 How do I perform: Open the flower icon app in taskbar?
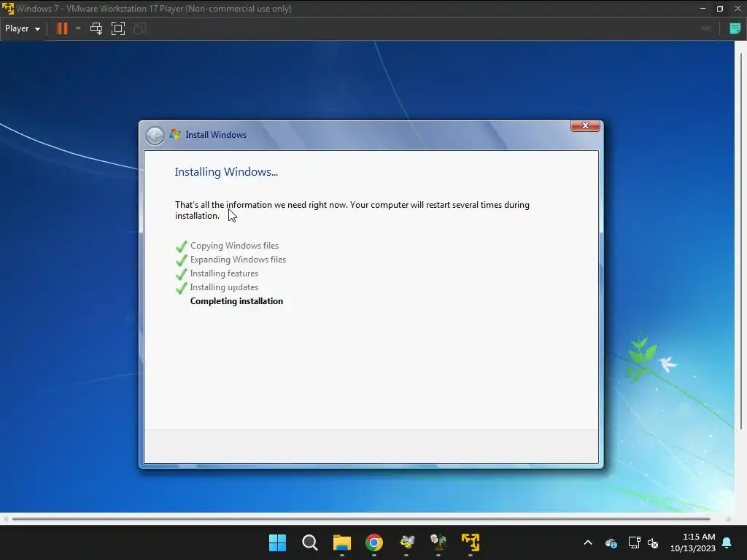coord(438,542)
